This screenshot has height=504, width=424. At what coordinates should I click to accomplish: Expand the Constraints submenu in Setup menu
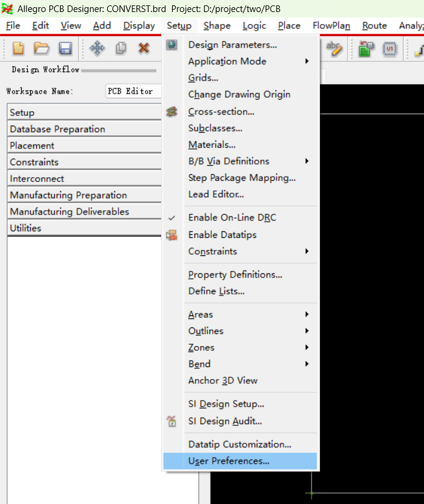click(240, 251)
